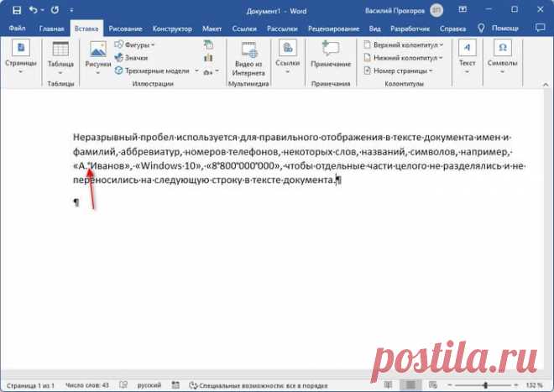Save the document with the floppy icon
Screen dimensions: 554x392
(16, 10)
